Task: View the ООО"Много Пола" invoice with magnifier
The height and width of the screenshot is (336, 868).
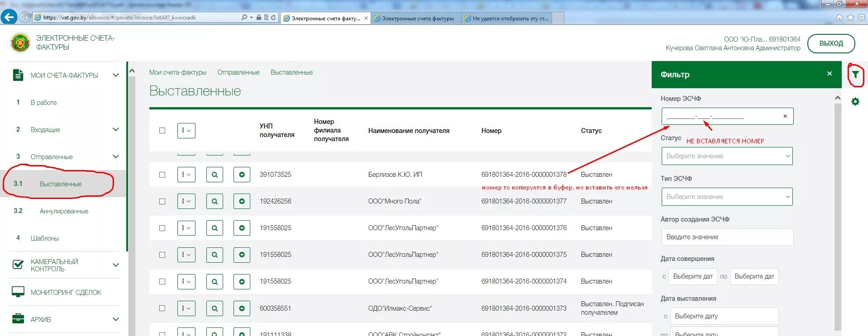Action: click(215, 201)
